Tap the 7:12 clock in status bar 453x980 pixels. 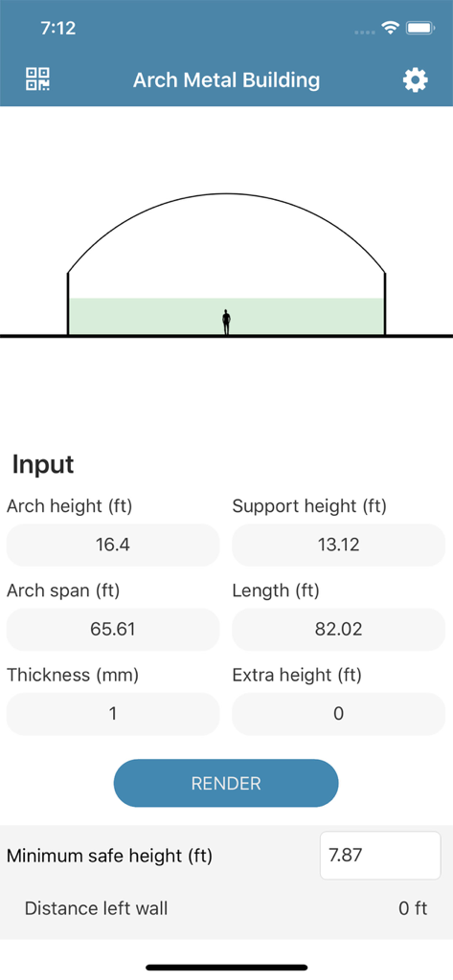pyautogui.click(x=57, y=28)
